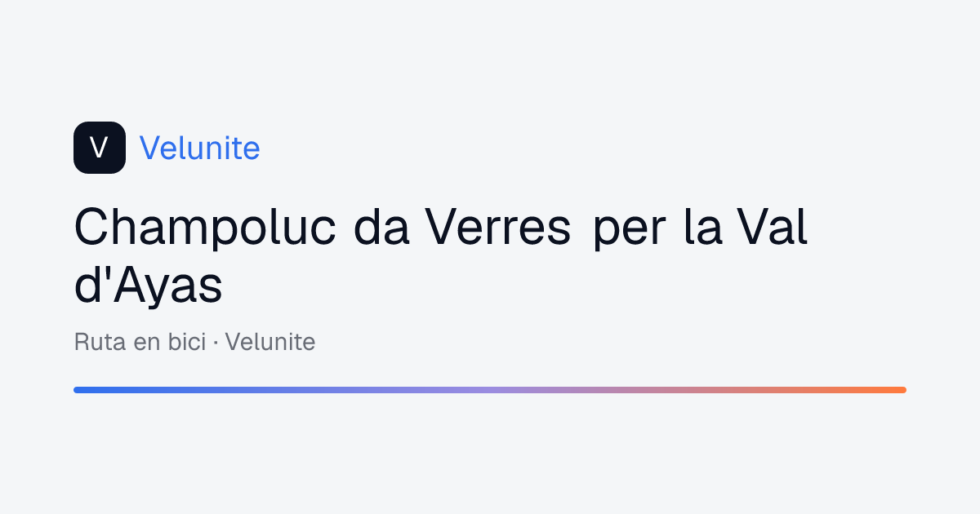Click the Ruta en bici subtitle text
Image resolution: width=980 pixels, height=514 pixels.
(140, 342)
